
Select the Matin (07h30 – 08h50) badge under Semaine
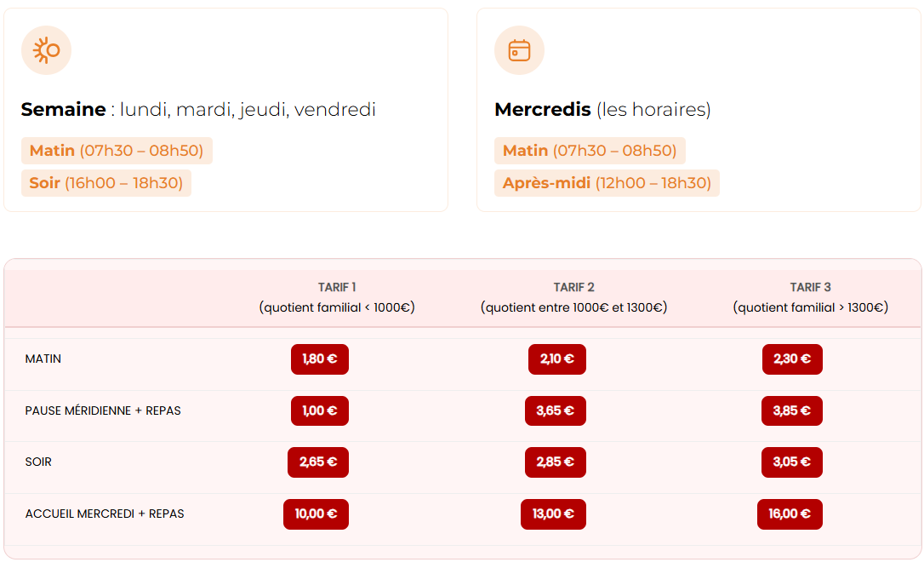[117, 151]
